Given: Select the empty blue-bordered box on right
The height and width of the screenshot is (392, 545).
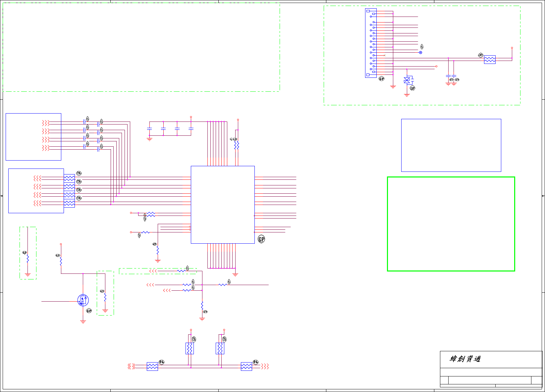Looking at the screenshot, I should (x=451, y=145).
